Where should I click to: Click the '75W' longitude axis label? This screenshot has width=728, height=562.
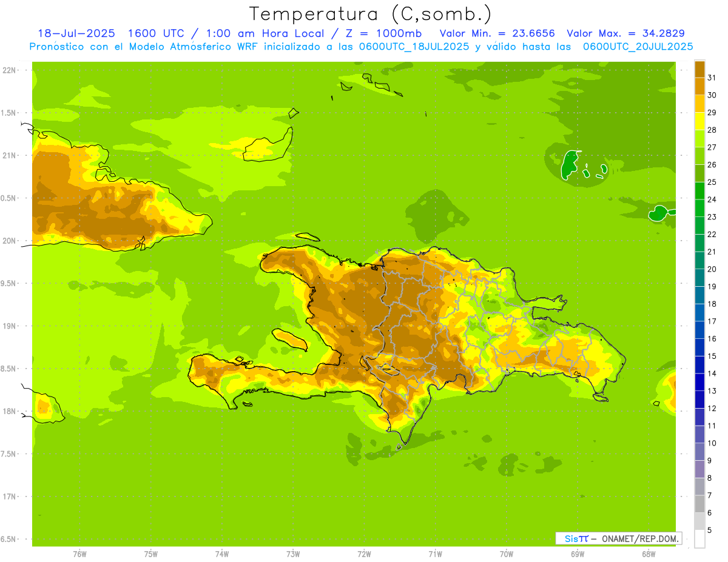pos(150,554)
